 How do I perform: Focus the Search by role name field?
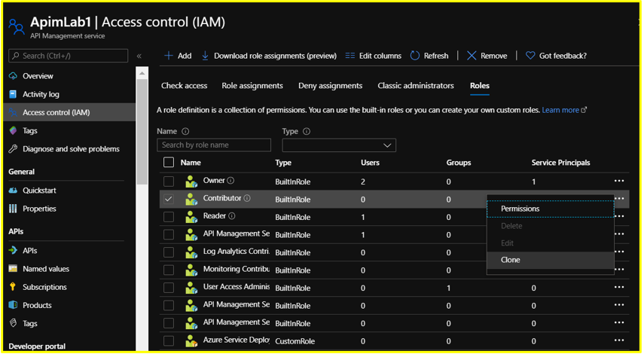(x=214, y=145)
